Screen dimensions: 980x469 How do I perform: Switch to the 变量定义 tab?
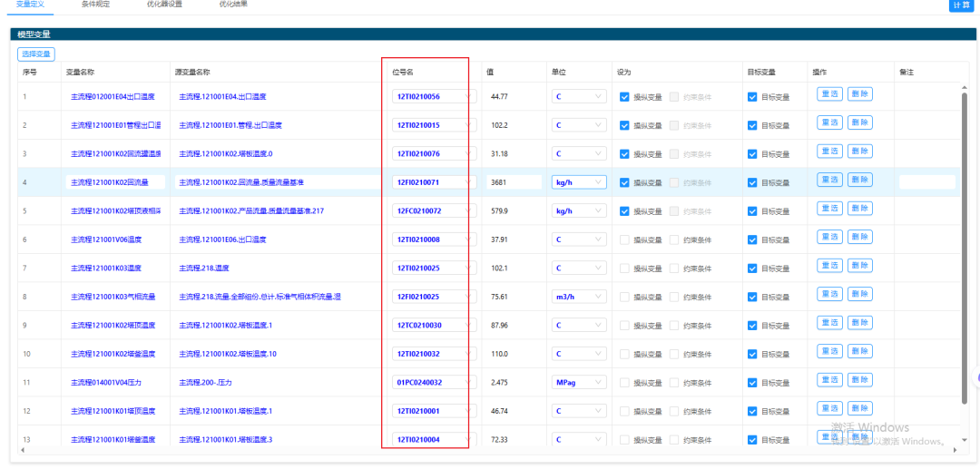point(29,4)
